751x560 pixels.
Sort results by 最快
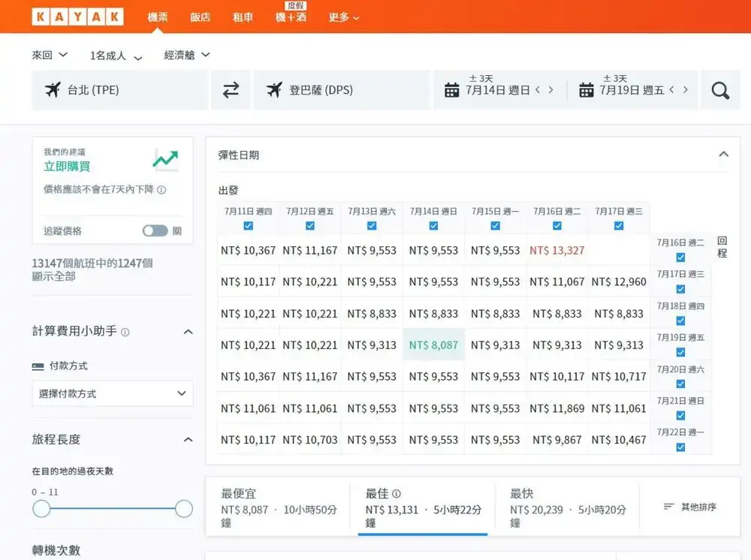[568, 507]
